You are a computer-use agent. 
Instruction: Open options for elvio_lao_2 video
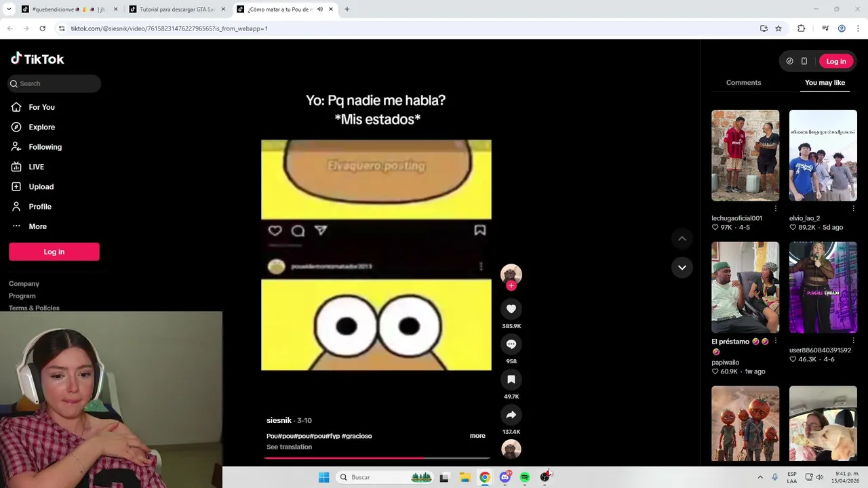click(x=853, y=208)
